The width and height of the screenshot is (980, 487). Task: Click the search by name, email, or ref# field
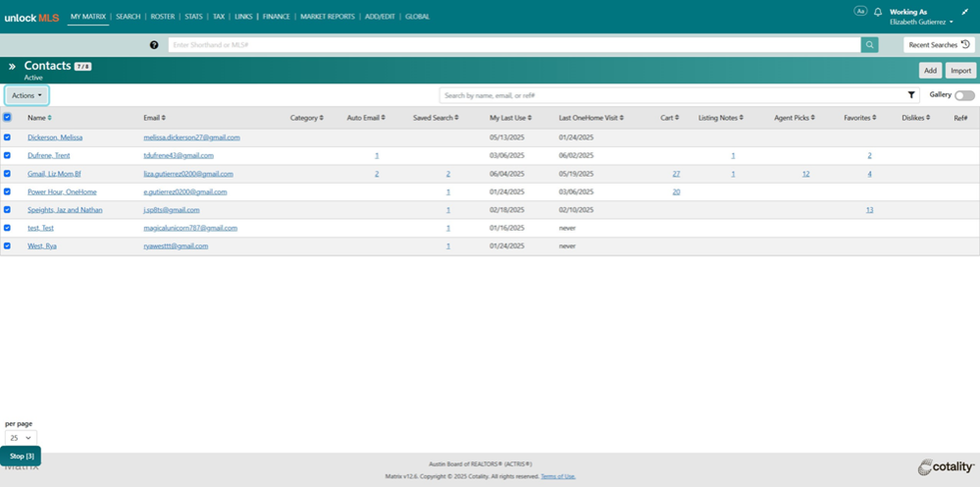(x=679, y=95)
